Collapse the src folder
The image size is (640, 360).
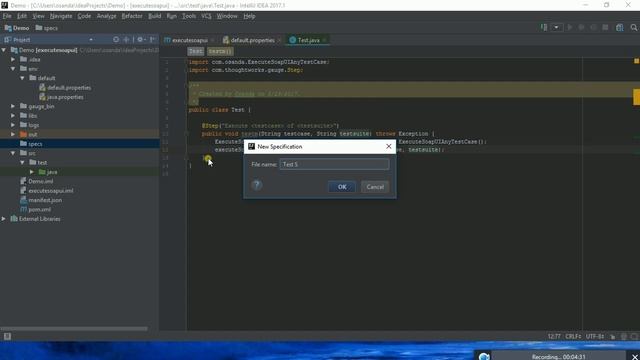click(13, 153)
